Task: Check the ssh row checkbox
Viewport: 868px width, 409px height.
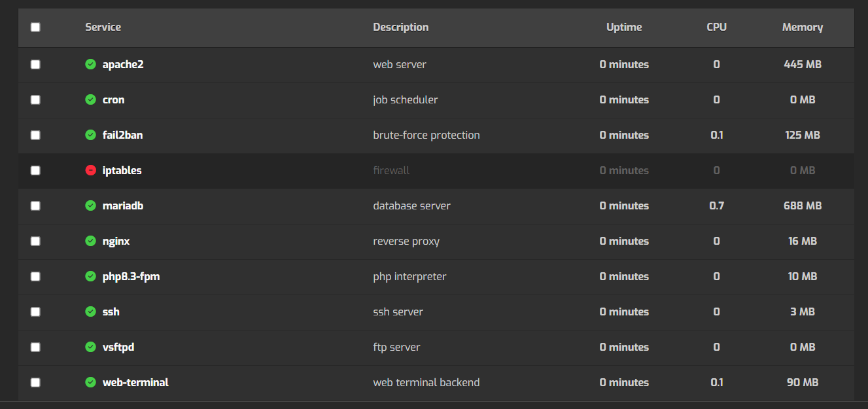Action: [x=35, y=311]
